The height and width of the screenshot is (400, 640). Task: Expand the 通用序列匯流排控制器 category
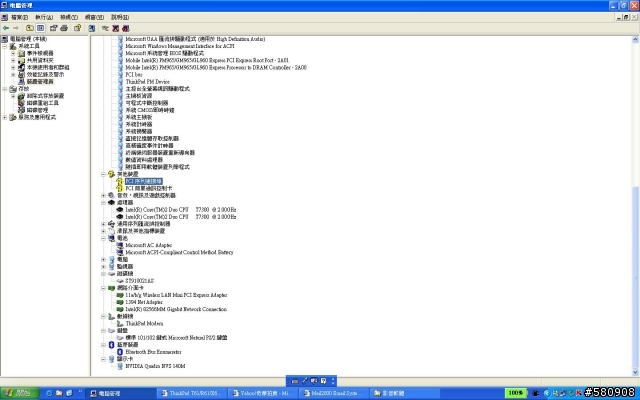click(104, 224)
